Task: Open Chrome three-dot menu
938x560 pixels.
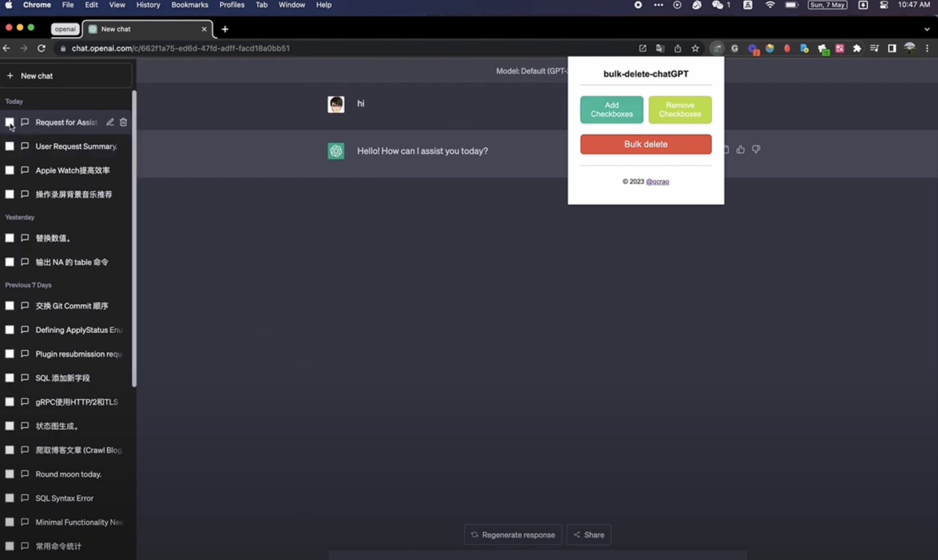Action: 927,49
